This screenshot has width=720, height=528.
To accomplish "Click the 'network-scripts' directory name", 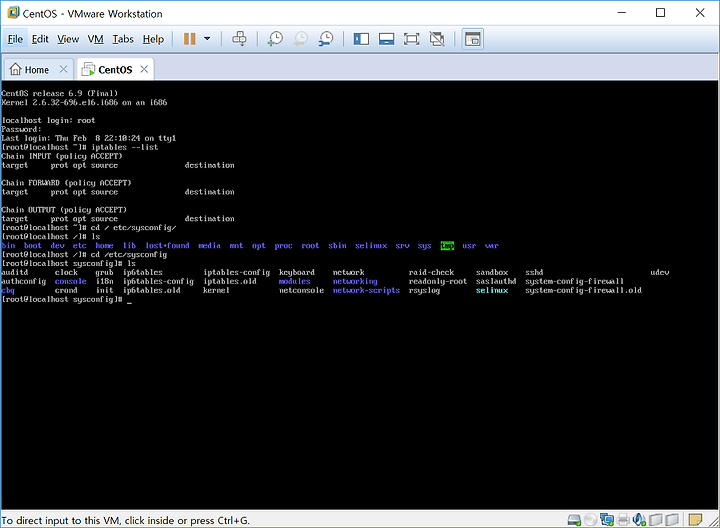I will tap(366, 291).
